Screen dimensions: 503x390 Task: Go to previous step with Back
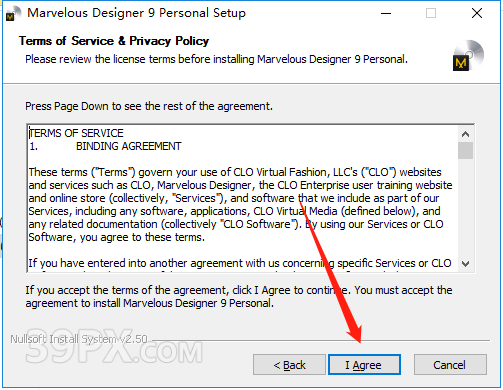pos(289,365)
